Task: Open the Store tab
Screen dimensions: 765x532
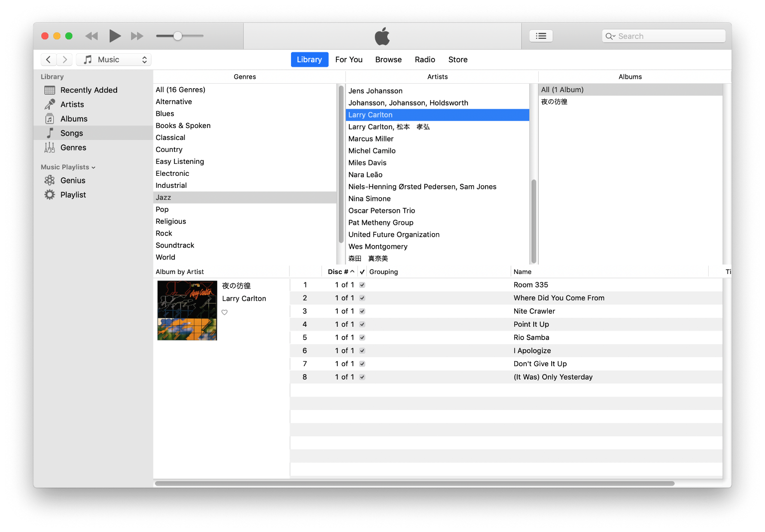Action: (458, 60)
